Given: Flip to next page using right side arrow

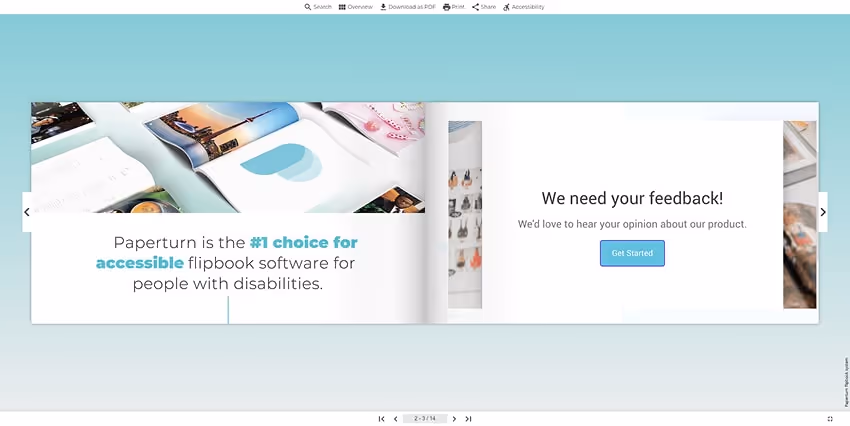Looking at the screenshot, I should 823,212.
